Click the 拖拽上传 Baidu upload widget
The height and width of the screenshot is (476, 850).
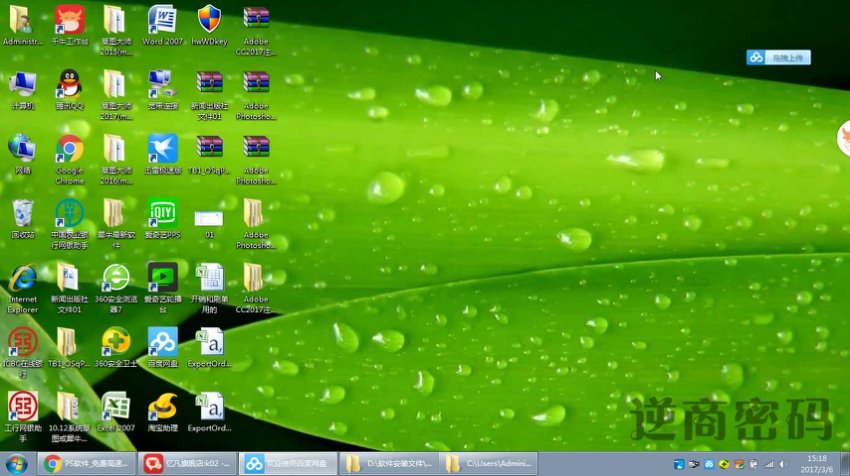[778, 57]
